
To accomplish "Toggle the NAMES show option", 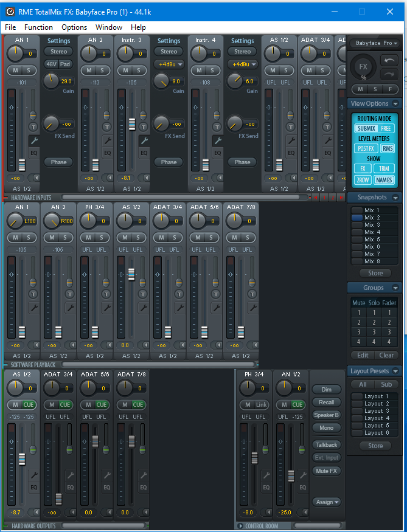I will click(384, 180).
